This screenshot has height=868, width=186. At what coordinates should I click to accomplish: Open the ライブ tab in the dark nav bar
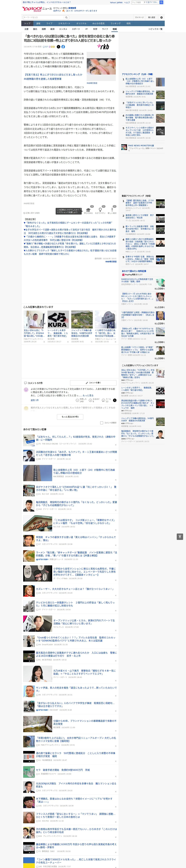[49, 24]
